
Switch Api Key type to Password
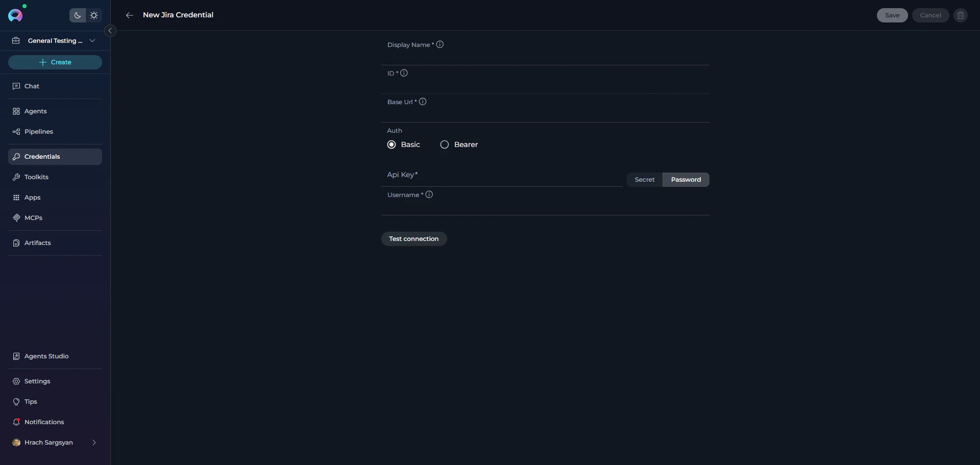(x=686, y=180)
